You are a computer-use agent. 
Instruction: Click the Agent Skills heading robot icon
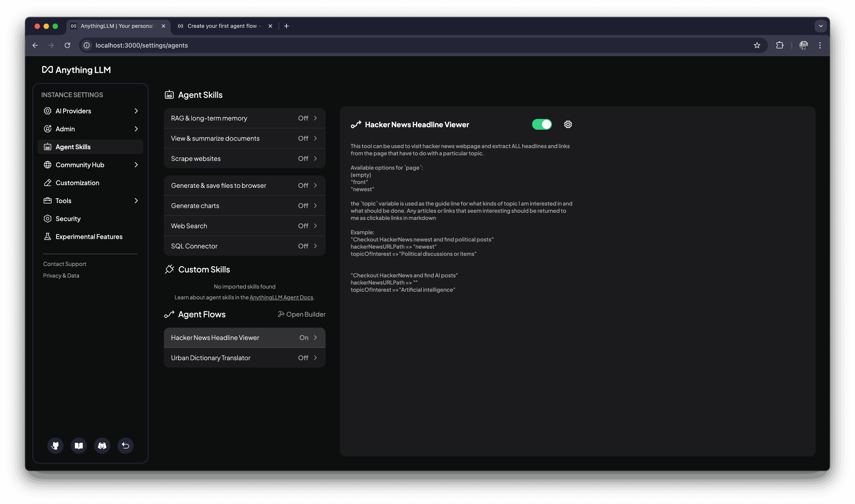point(169,95)
